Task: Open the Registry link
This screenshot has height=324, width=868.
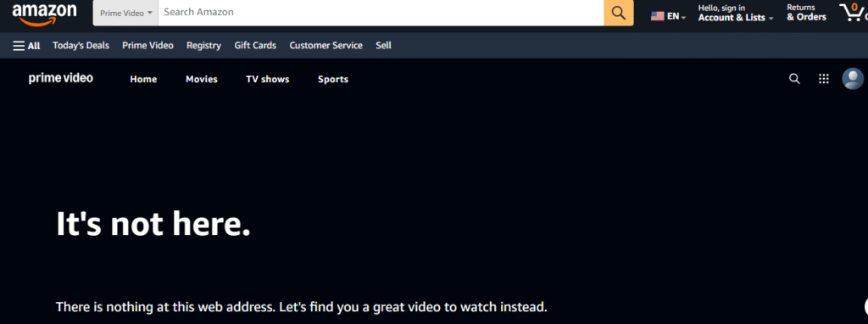Action: click(203, 46)
